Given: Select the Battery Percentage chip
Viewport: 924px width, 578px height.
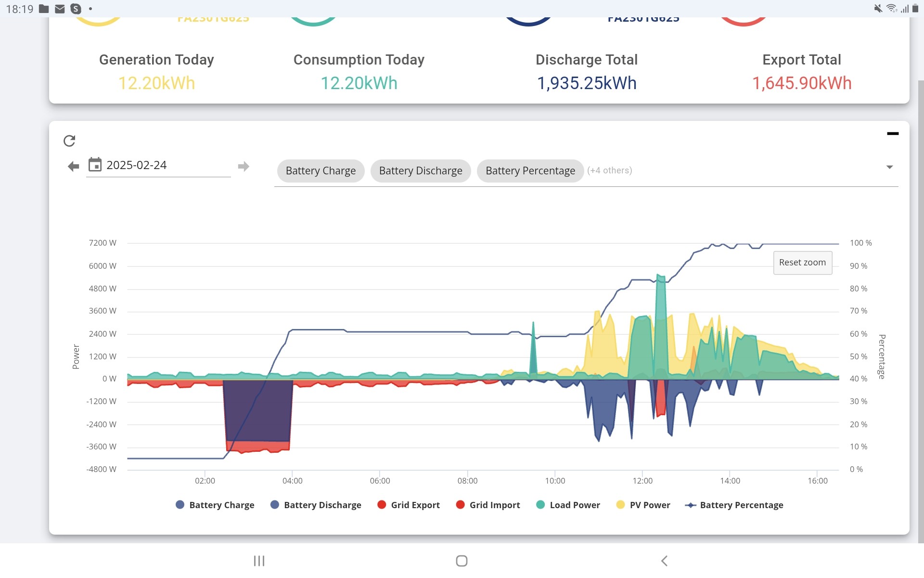Looking at the screenshot, I should 530,171.
